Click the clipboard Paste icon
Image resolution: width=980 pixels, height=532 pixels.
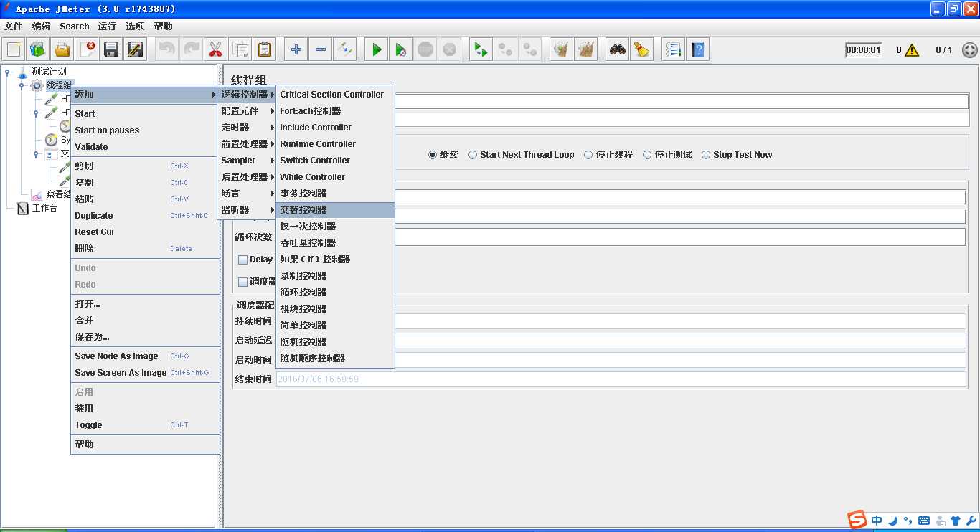pyautogui.click(x=264, y=49)
